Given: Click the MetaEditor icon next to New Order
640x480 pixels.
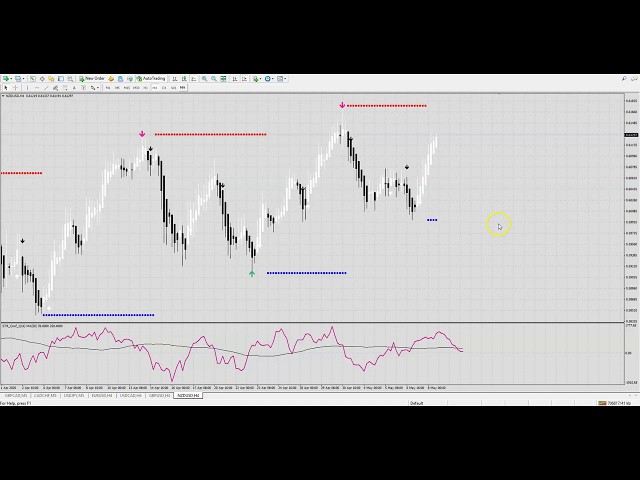Looking at the screenshot, I should click(112, 78).
